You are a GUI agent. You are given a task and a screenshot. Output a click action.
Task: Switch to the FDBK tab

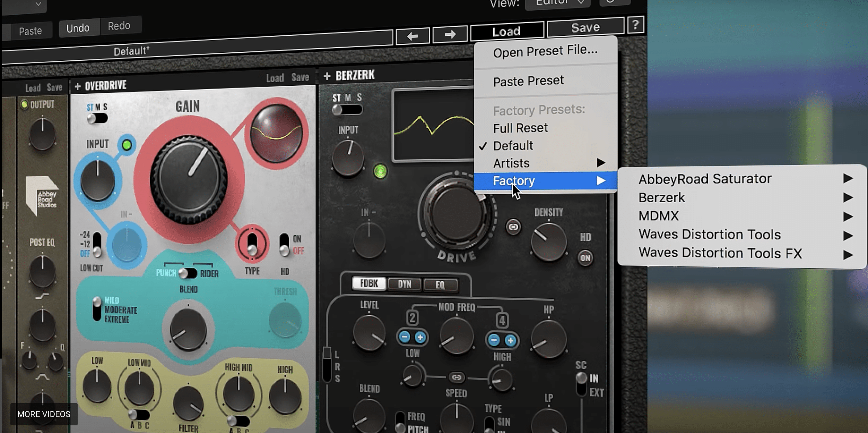[x=369, y=283]
